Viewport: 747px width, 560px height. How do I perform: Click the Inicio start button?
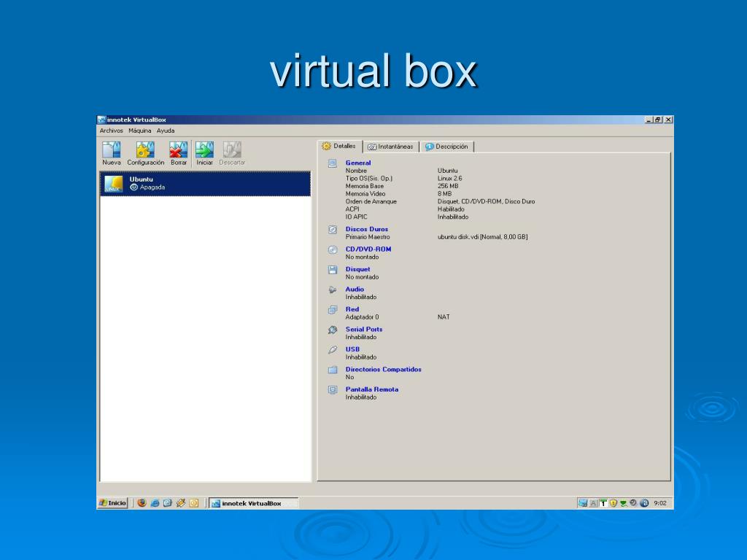coord(113,503)
